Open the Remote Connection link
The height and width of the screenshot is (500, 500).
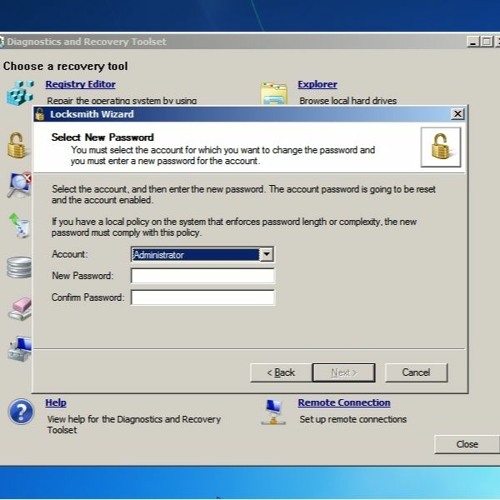(344, 403)
